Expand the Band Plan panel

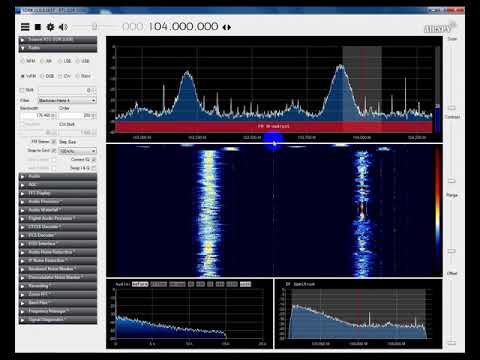58,303
